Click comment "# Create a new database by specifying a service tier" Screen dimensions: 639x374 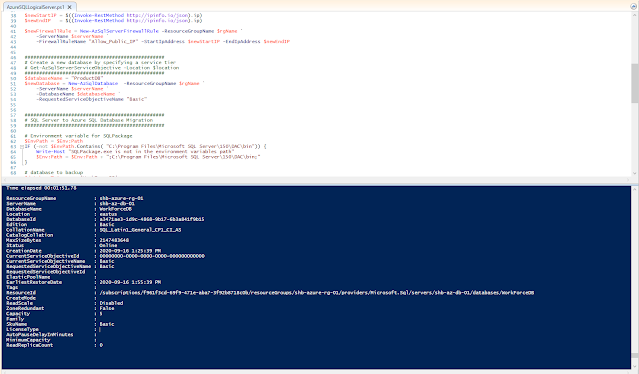[x=100, y=63]
